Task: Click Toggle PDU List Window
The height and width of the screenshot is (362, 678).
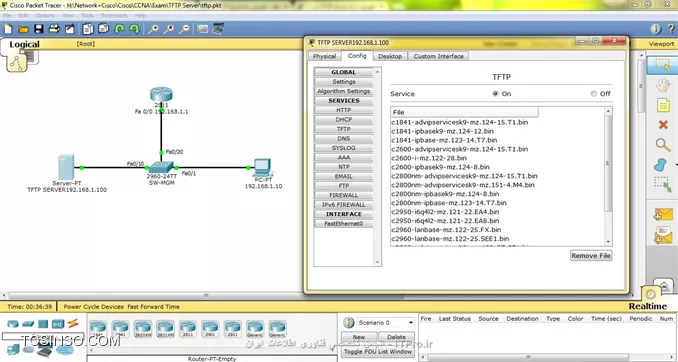Action: (378, 352)
